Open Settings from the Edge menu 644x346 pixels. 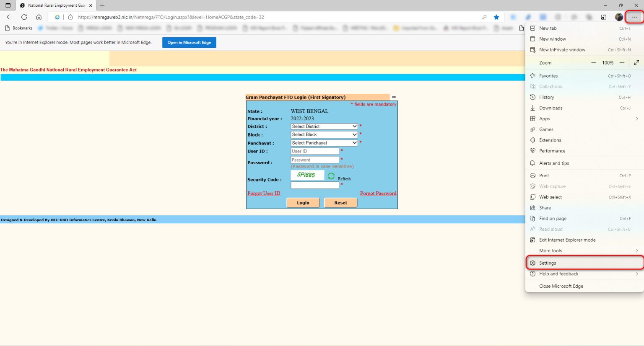coord(548,263)
